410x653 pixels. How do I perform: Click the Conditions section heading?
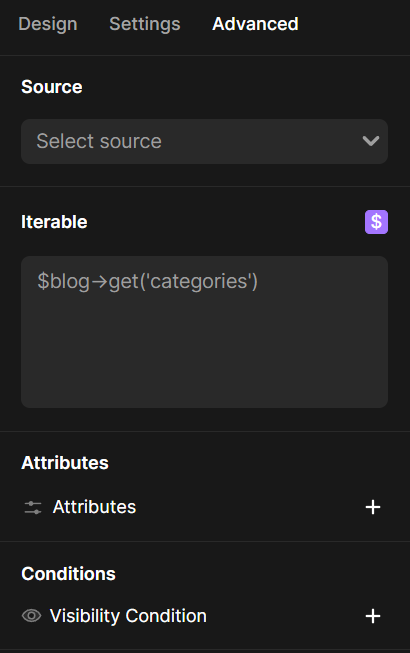point(68,574)
